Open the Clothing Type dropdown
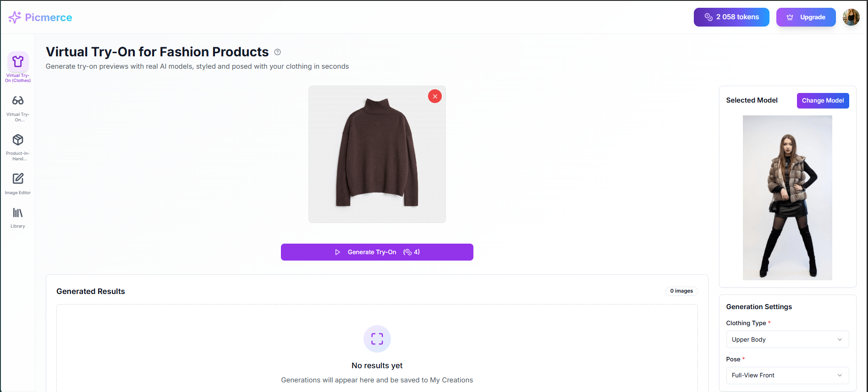The width and height of the screenshot is (868, 392). point(787,339)
